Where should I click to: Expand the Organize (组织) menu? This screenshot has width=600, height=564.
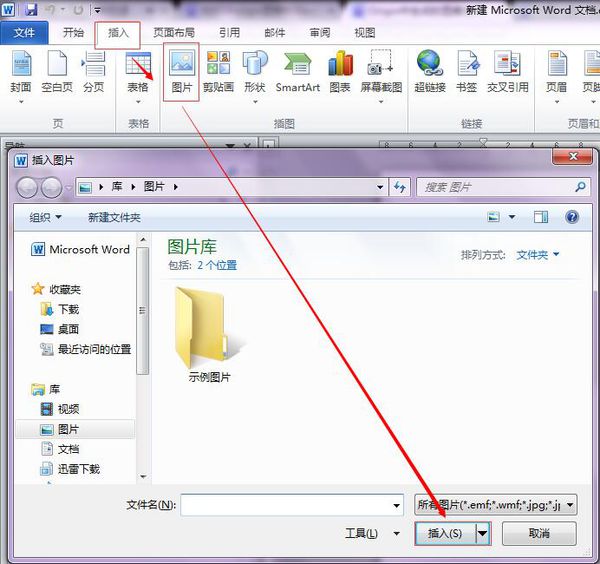tap(46, 217)
